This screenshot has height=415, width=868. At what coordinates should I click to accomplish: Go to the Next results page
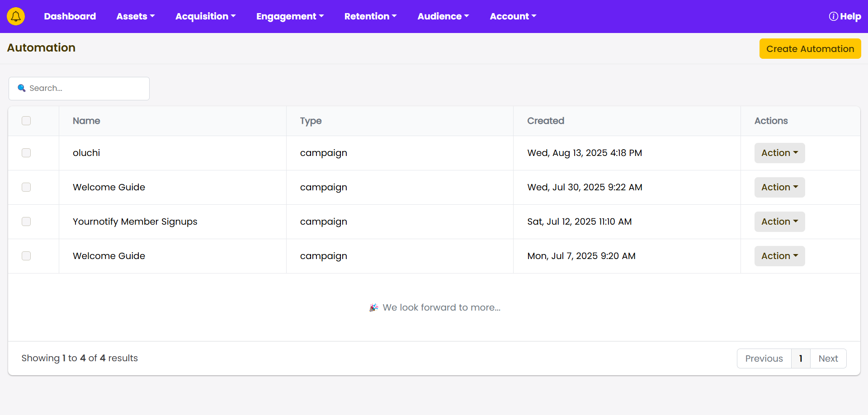[x=828, y=358]
